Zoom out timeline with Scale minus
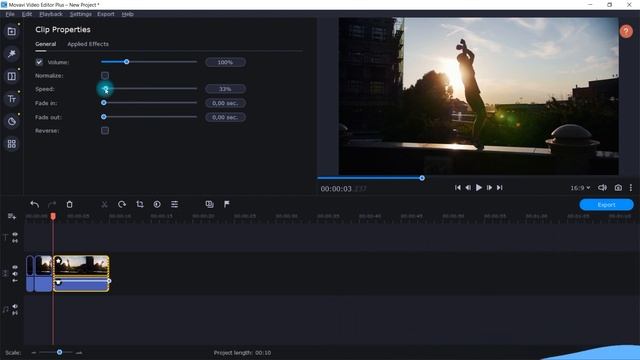The width and height of the screenshot is (640, 360). pyautogui.click(x=34, y=352)
